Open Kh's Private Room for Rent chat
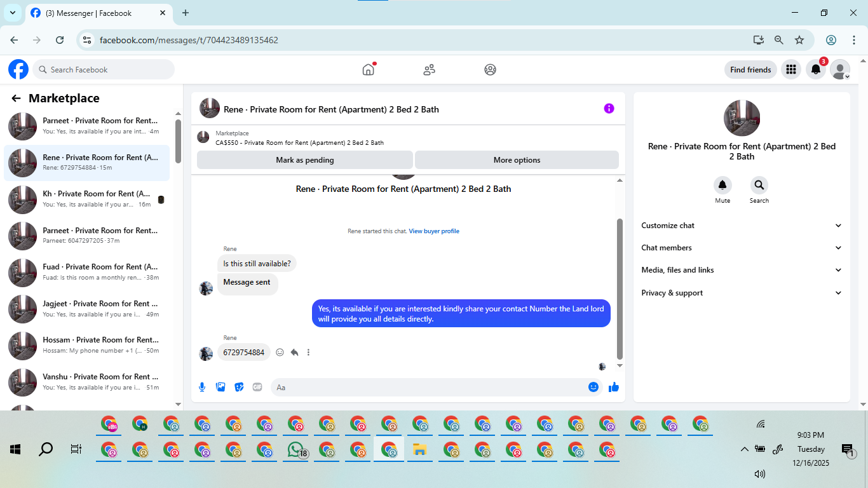This screenshot has width=868, height=488. tap(87, 199)
